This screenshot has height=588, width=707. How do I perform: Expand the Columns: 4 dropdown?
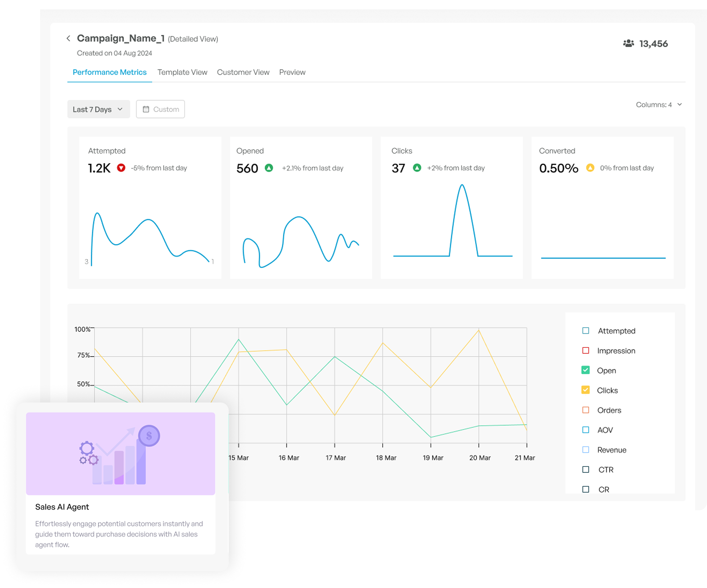point(658,105)
